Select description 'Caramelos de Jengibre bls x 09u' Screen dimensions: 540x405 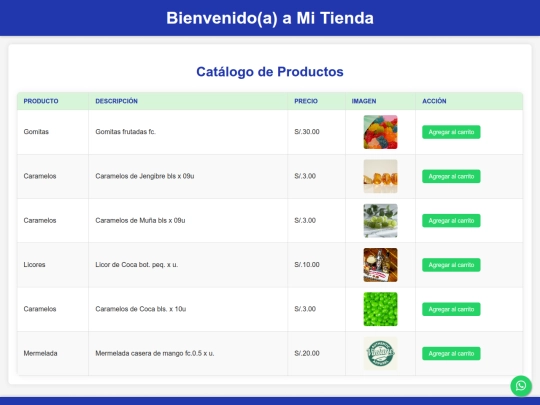coord(145,176)
